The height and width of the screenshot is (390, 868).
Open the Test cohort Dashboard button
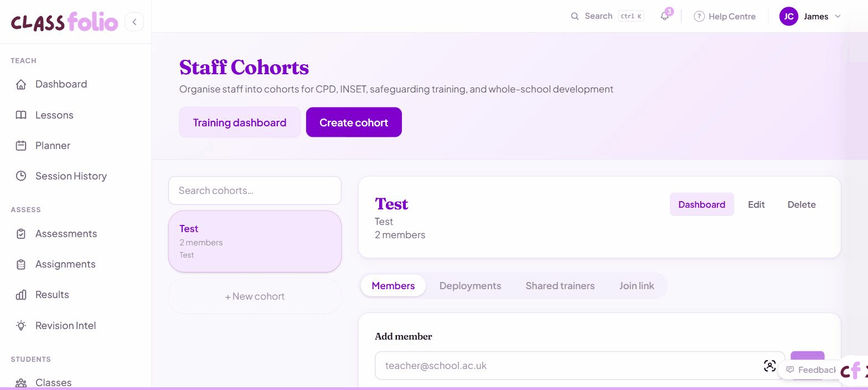[x=701, y=204]
